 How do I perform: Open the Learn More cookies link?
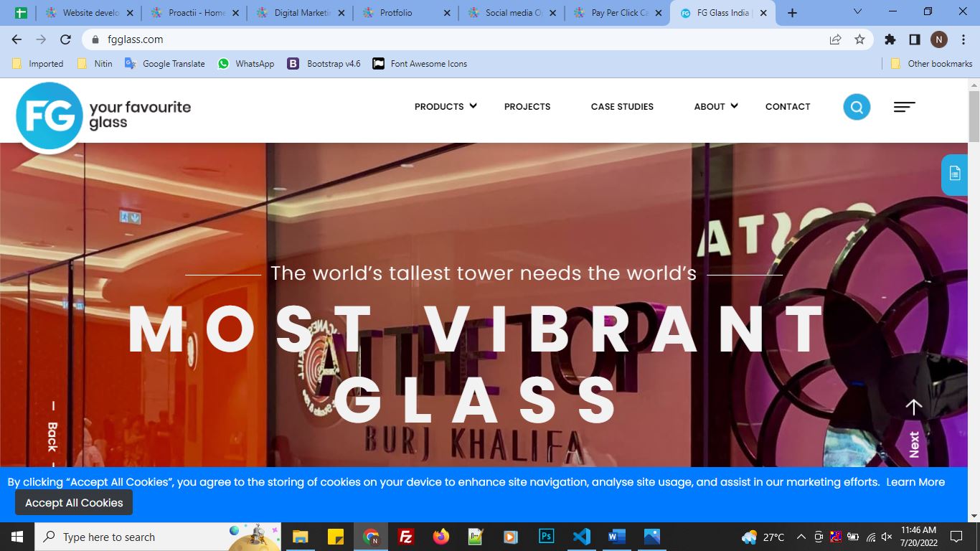[x=915, y=482]
